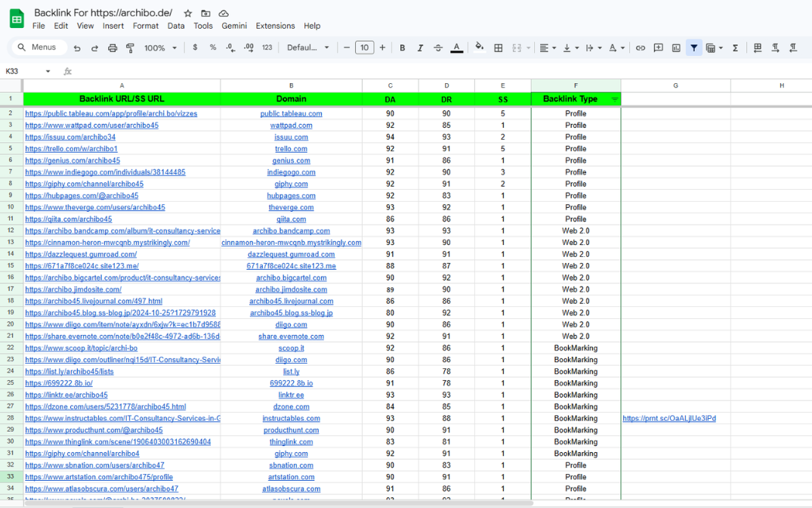Click the Functions sigma icon
The image size is (812, 508).
(735, 48)
